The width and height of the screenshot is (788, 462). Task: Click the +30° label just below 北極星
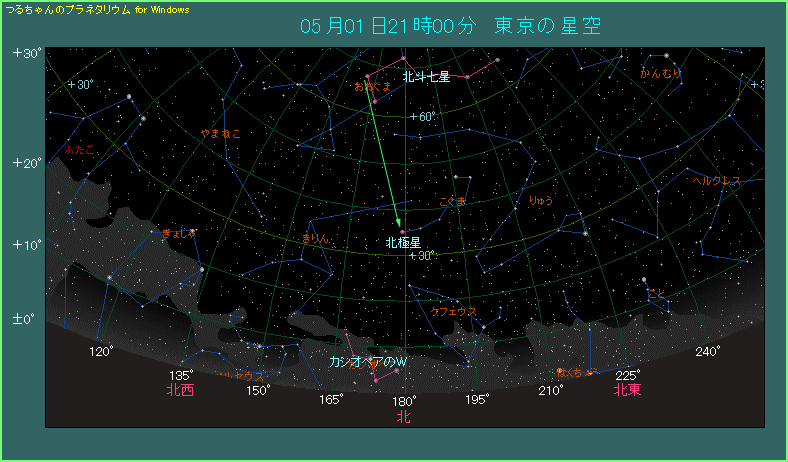(421, 256)
